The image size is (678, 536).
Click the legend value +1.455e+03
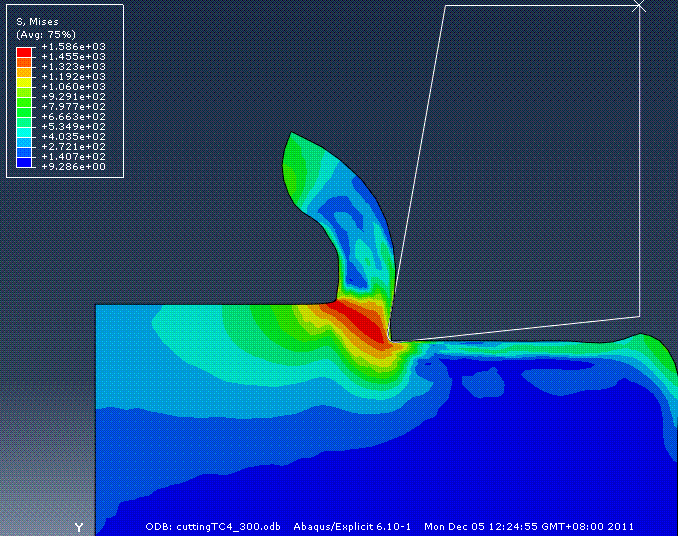point(74,57)
